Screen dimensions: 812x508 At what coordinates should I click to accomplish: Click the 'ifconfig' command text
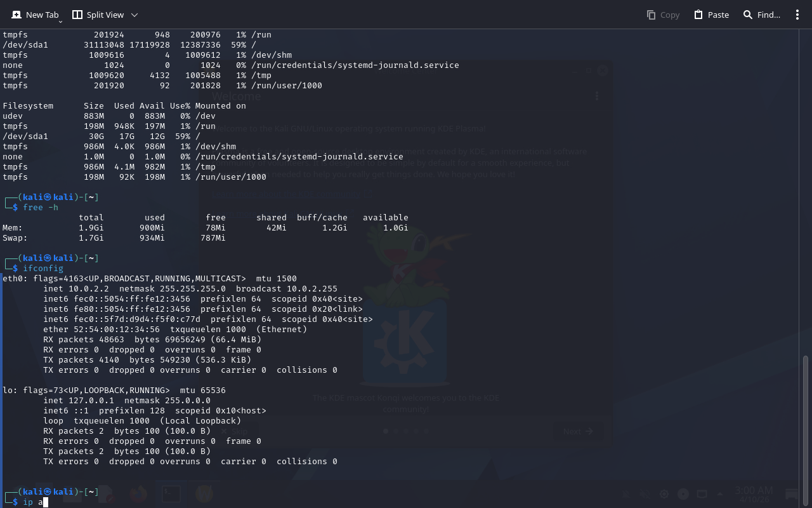(43, 269)
